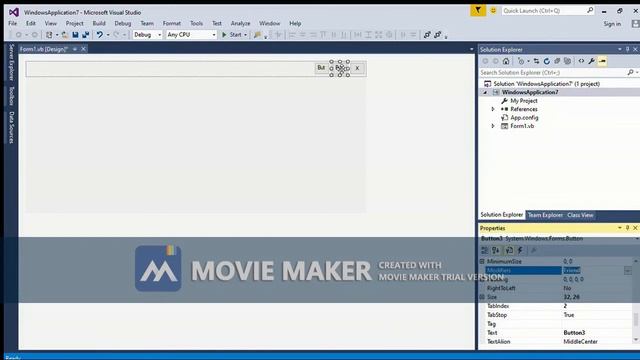Toggle the highlighted Preview Selected Items icon
The image size is (640, 360).
point(602,61)
